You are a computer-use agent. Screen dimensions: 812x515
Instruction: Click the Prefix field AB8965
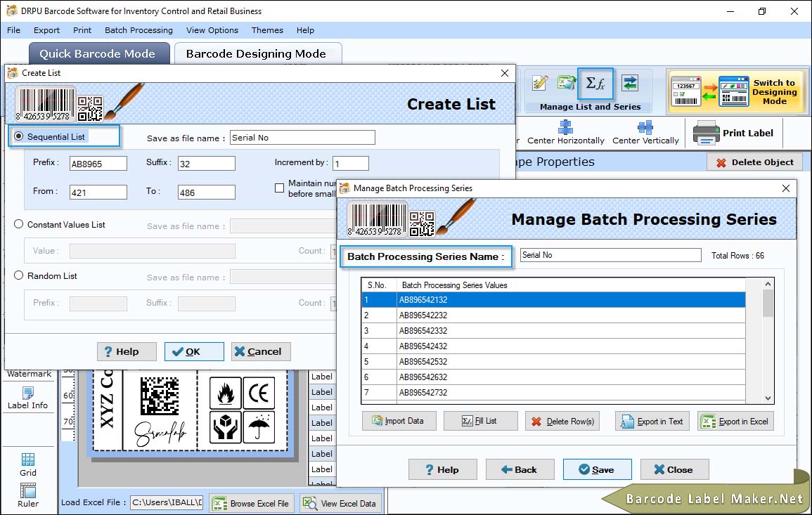(x=98, y=164)
